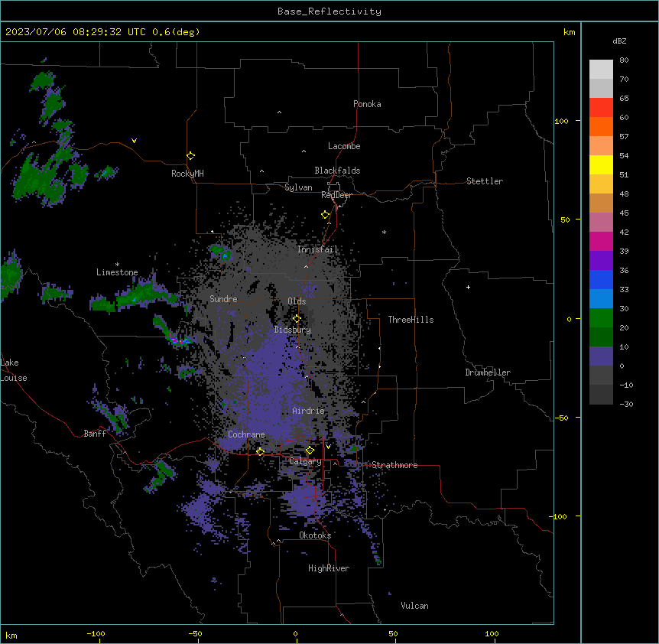The image size is (659, 644).
Task: Click the 100 tick label on the right axis
Action: 561,121
